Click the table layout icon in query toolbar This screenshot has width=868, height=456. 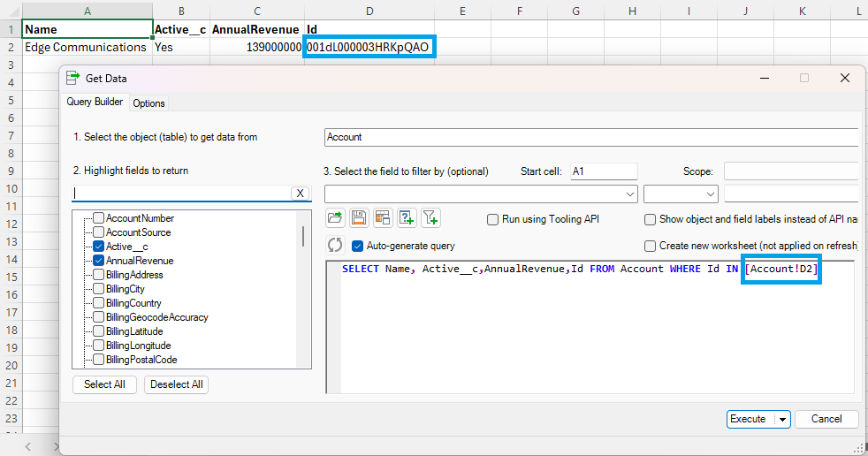383,218
